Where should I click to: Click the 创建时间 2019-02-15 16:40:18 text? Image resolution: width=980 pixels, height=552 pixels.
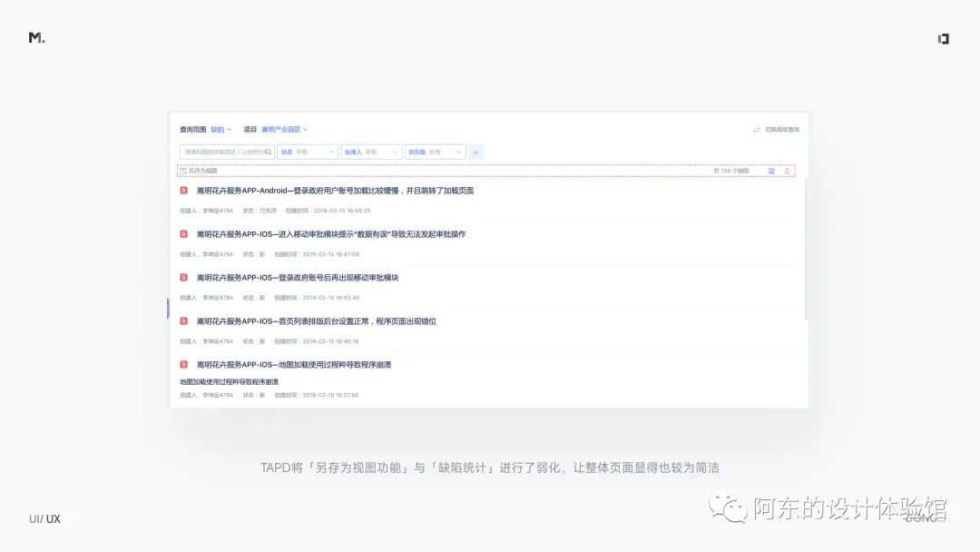coord(317,341)
